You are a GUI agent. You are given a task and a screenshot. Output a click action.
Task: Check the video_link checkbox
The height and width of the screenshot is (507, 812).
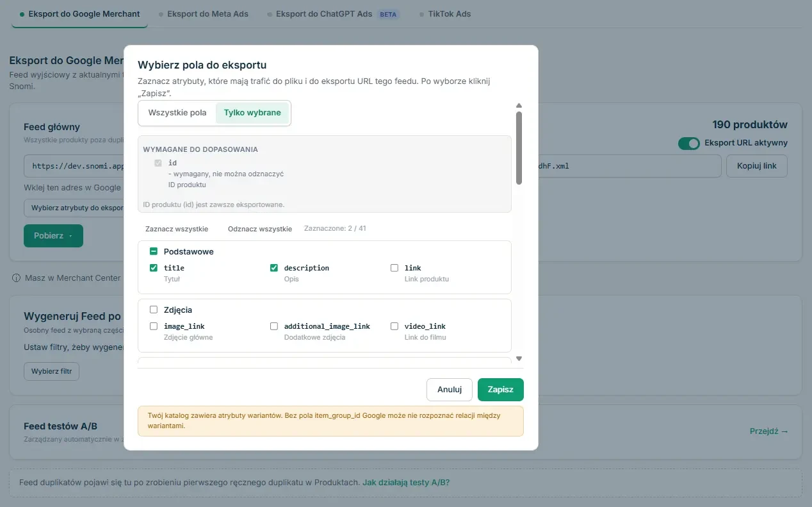coord(394,326)
